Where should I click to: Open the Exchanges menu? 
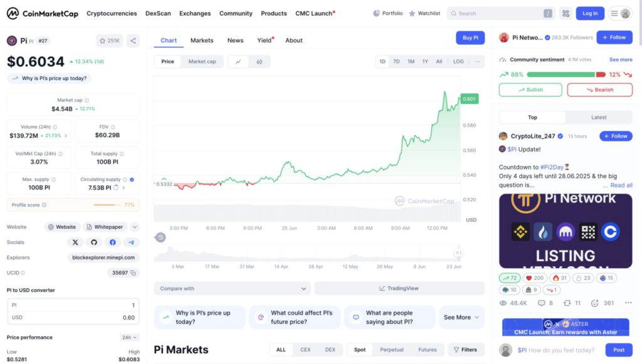point(195,13)
